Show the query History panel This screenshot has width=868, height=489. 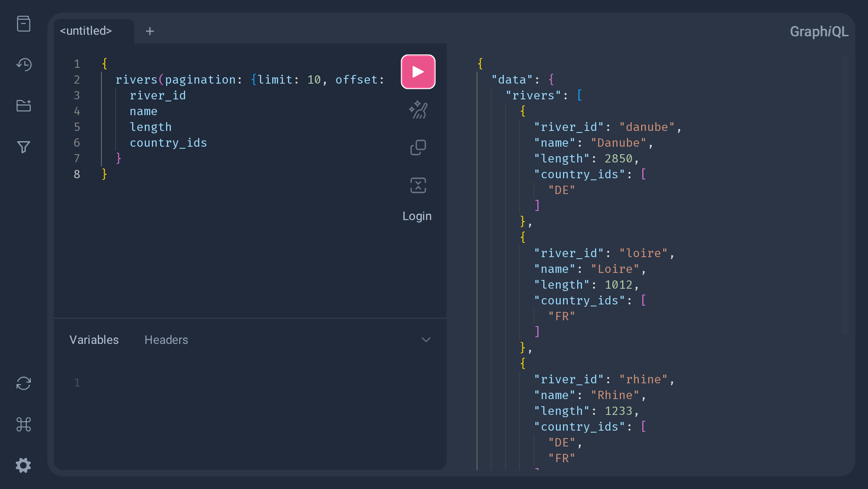[24, 65]
